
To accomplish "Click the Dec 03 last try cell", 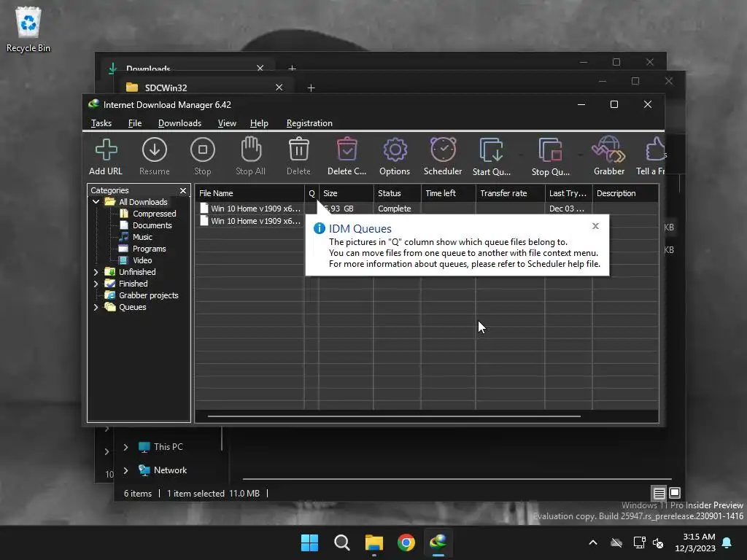I will 566,209.
